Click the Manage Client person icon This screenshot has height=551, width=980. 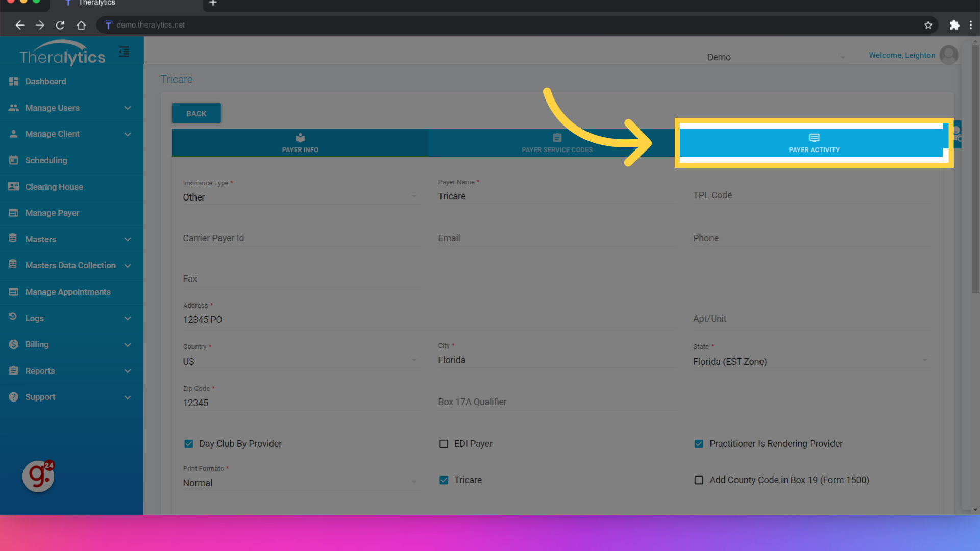pos(14,134)
